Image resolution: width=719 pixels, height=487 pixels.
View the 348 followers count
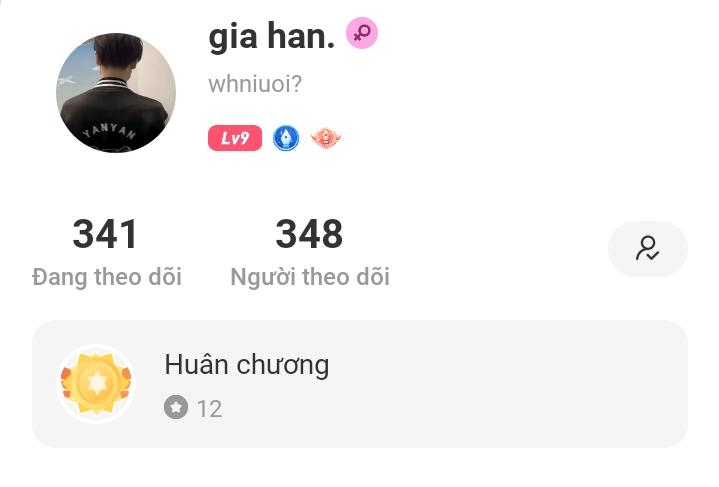(x=309, y=234)
